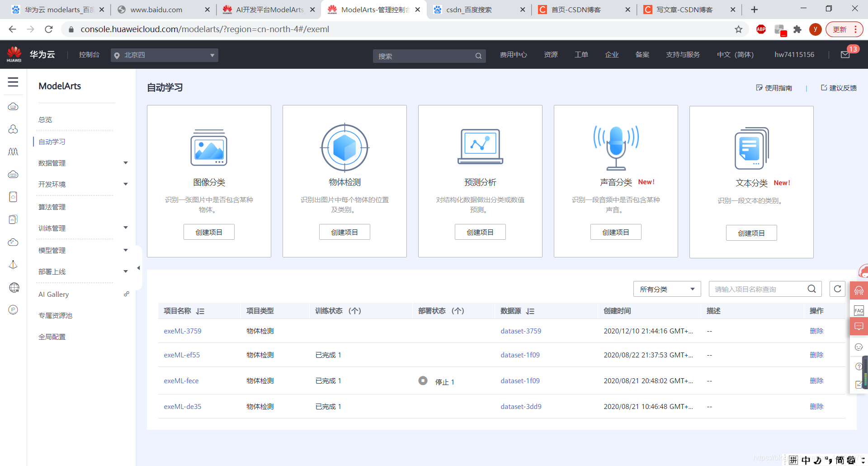
Task: Open the 所有分类 filter dropdown
Action: [667, 289]
